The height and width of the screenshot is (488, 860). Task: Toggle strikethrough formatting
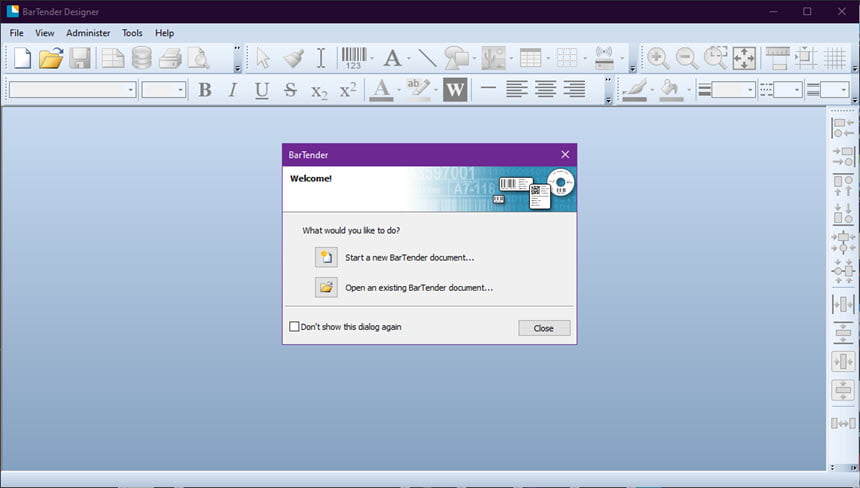[291, 89]
